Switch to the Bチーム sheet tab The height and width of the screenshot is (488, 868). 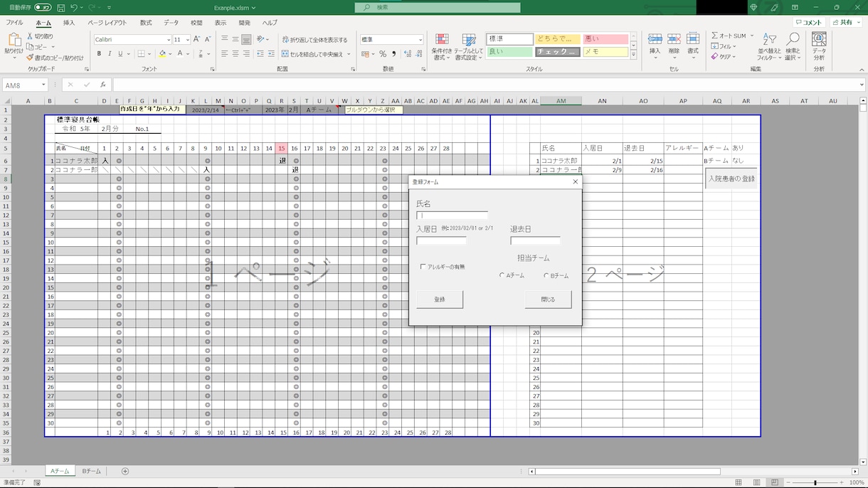pos(91,471)
